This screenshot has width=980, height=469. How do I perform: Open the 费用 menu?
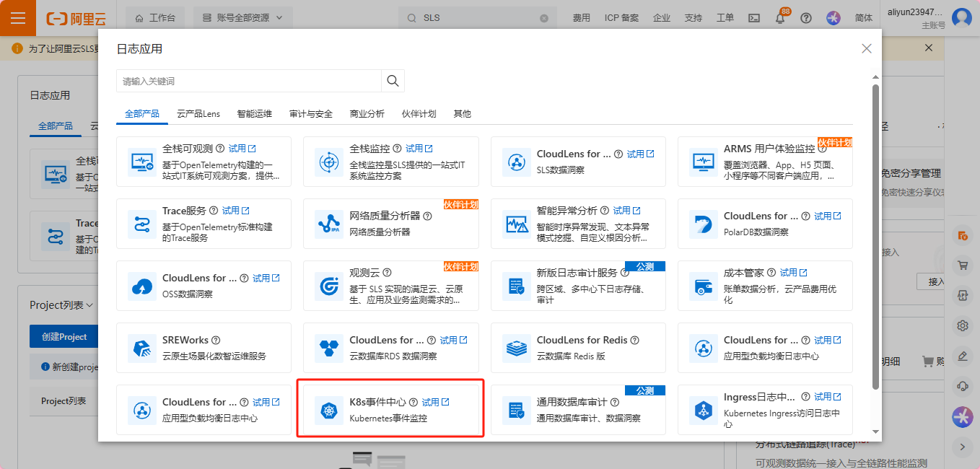(582, 18)
